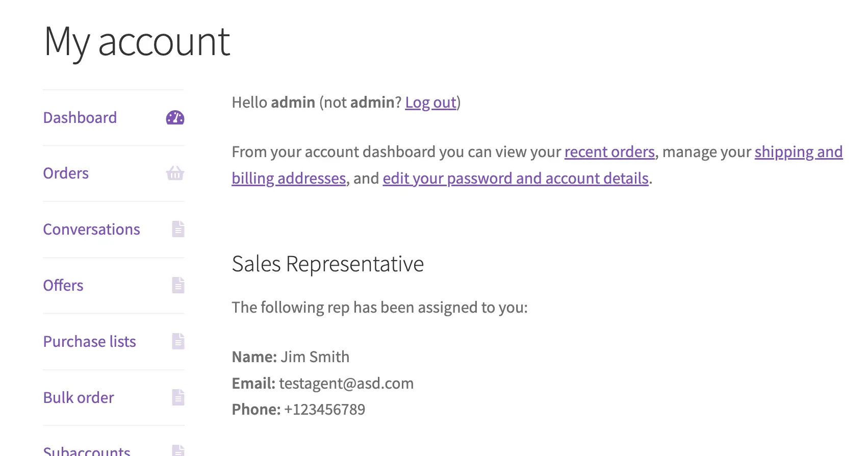This screenshot has width=868, height=456.
Task: Click the My account page heading
Action: [x=137, y=42]
